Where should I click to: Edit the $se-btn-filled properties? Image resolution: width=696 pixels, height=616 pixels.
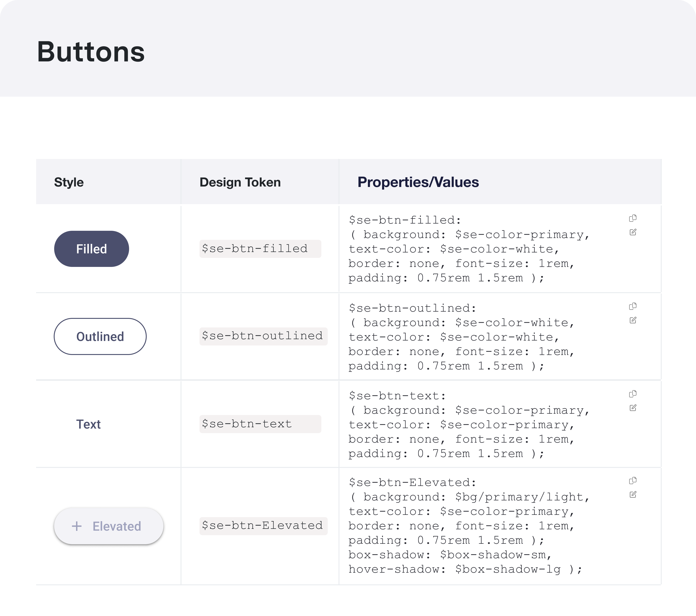[633, 232]
